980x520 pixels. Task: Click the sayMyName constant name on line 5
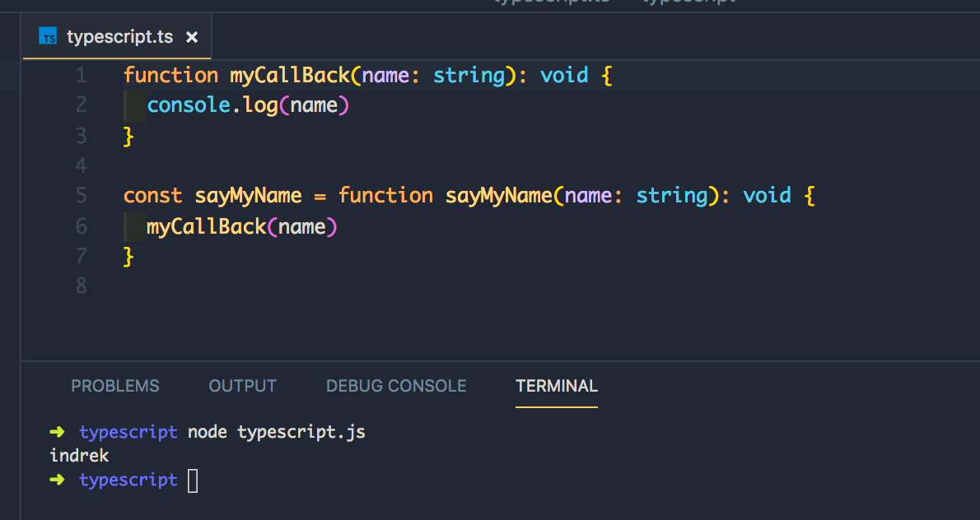pyautogui.click(x=248, y=196)
